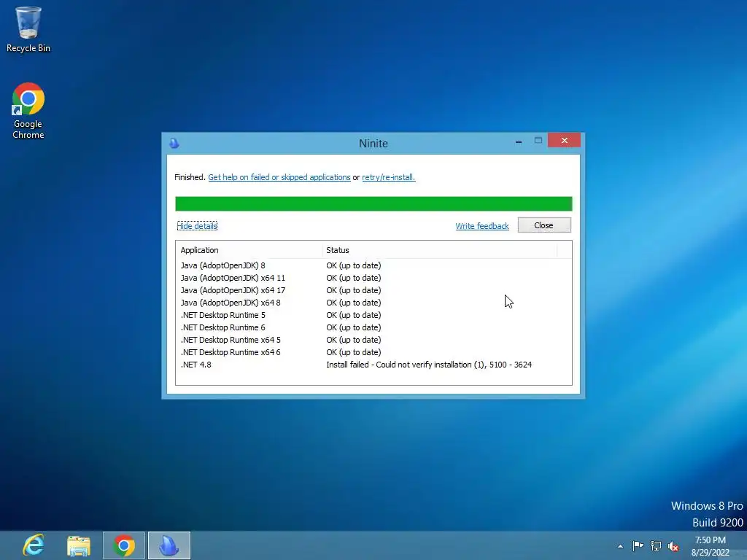Image resolution: width=747 pixels, height=560 pixels.
Task: Close the Ninite window with the red X
Action: [564, 141]
